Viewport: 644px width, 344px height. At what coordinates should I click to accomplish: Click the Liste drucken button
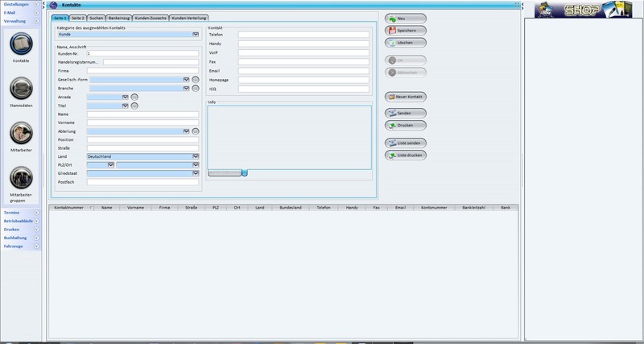(406, 155)
